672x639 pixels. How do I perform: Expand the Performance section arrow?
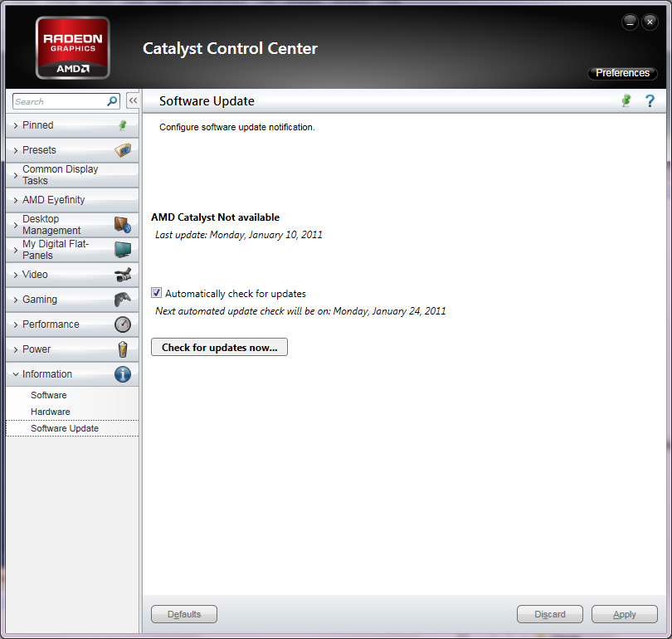click(16, 324)
